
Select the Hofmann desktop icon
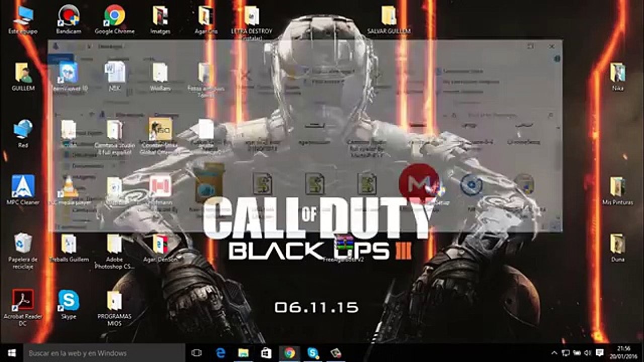[160, 191]
